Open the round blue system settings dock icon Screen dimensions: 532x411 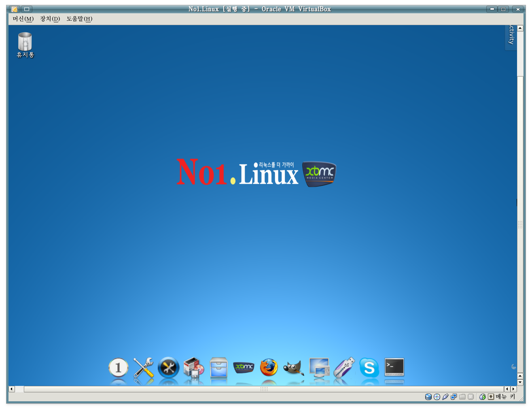tap(168, 368)
